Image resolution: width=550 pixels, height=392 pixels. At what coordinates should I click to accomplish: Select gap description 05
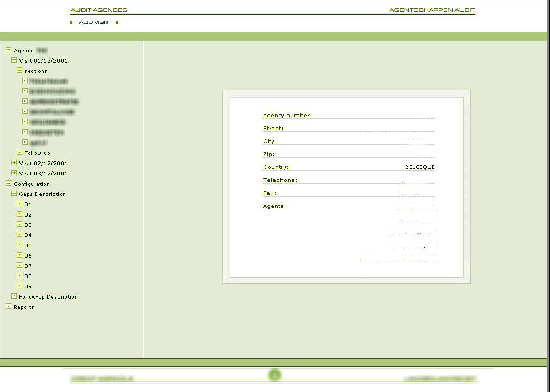(x=28, y=245)
